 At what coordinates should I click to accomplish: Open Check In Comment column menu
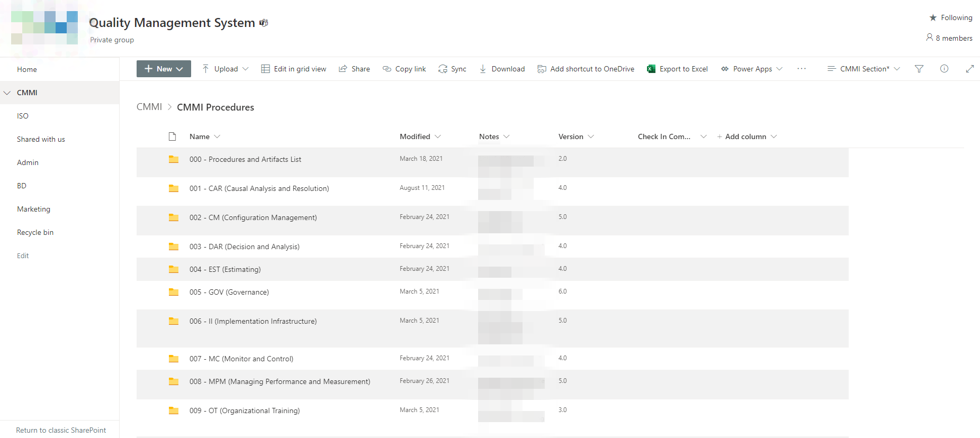point(672,136)
